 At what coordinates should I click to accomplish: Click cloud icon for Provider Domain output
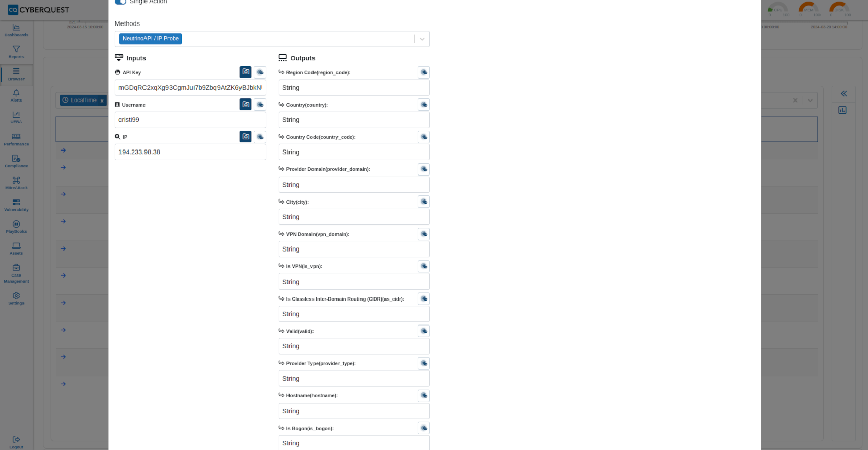point(424,169)
